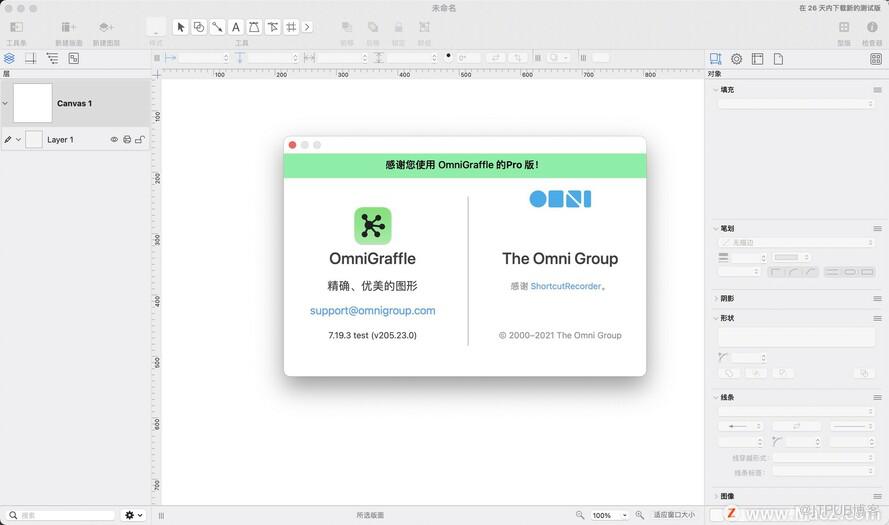Open the zoom 100% dropdown
889x525 pixels.
[609, 515]
